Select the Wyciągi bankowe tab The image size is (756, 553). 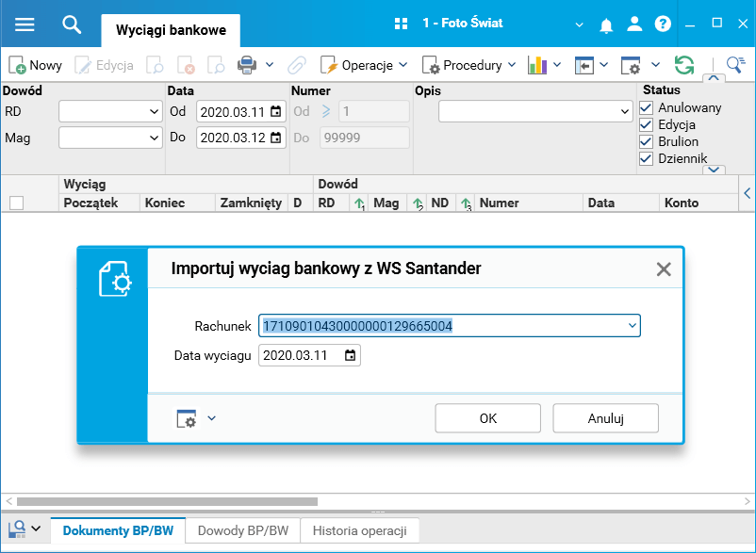pyautogui.click(x=171, y=30)
